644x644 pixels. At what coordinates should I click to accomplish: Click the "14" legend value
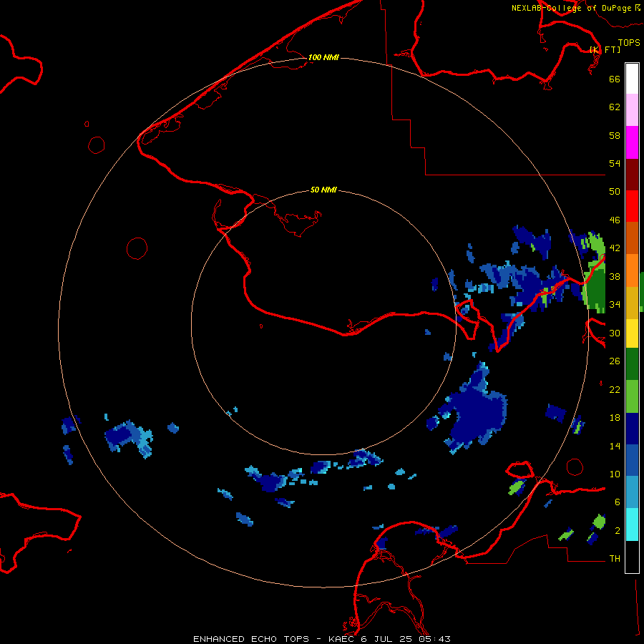[615, 446]
